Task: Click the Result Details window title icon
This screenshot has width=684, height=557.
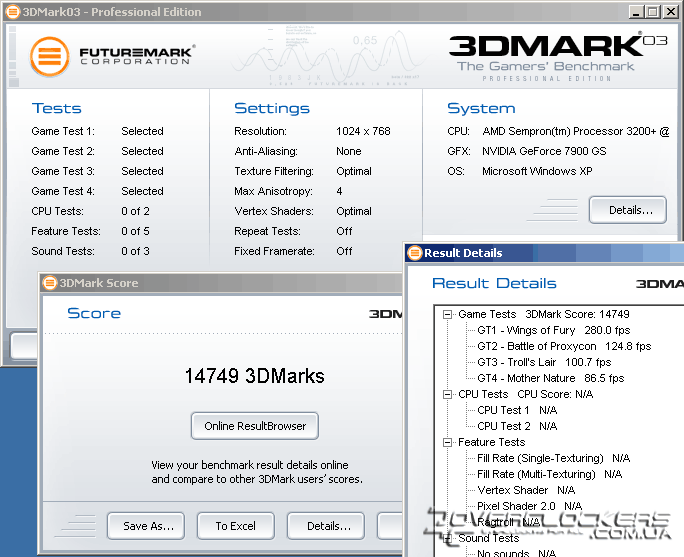Action: pos(415,253)
